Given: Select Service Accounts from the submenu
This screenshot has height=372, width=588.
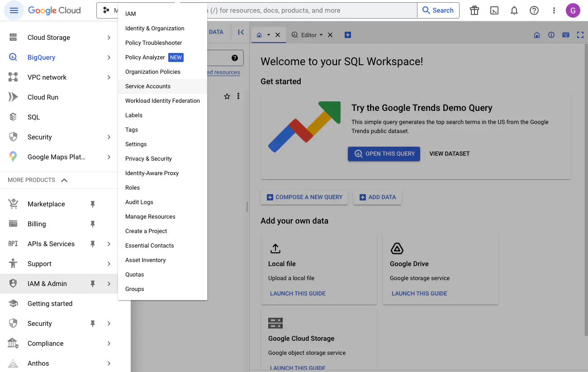Looking at the screenshot, I should tap(148, 86).
